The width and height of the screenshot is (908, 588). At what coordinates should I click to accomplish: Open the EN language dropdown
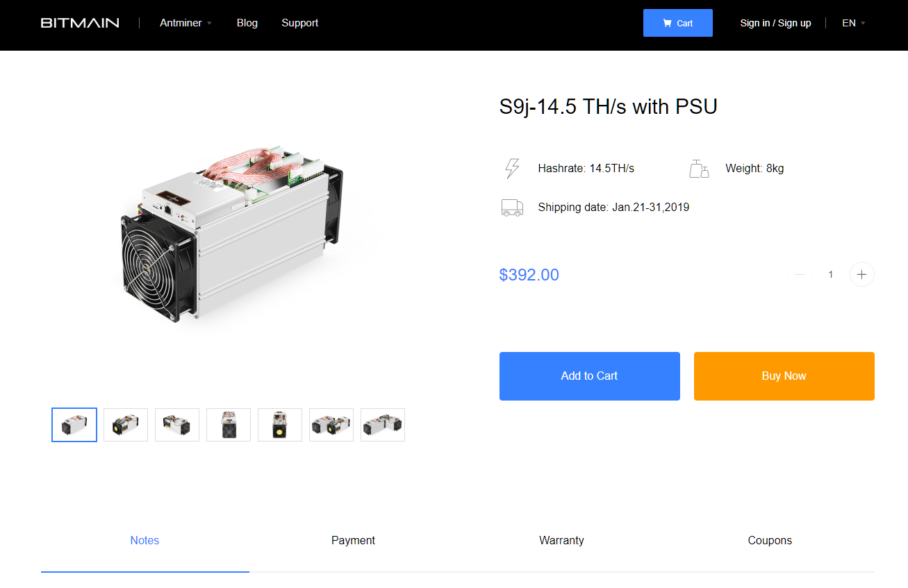pyautogui.click(x=854, y=23)
